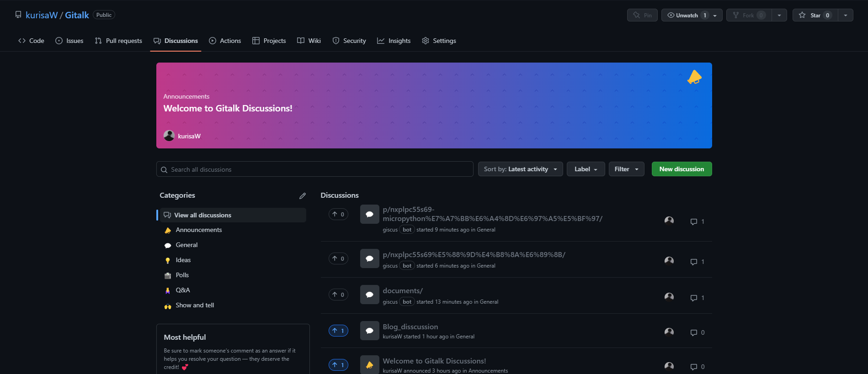
Task: Click the pencil icon to edit categories
Action: click(303, 195)
